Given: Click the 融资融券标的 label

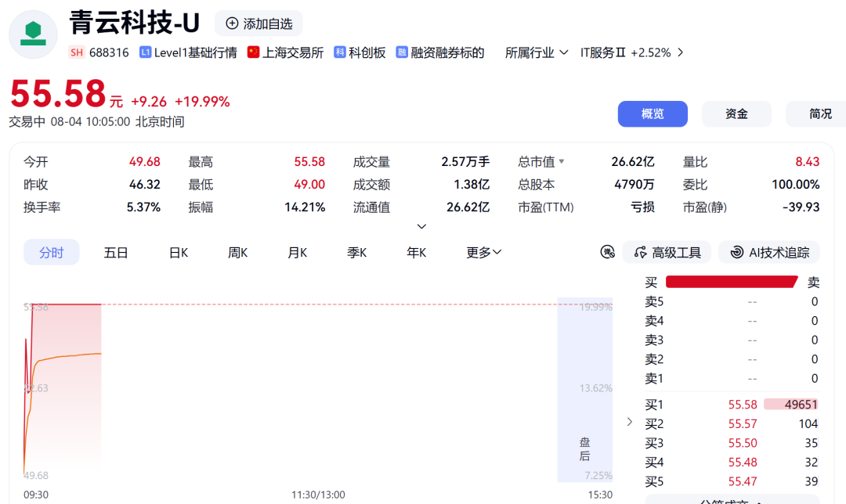Looking at the screenshot, I should (447, 52).
